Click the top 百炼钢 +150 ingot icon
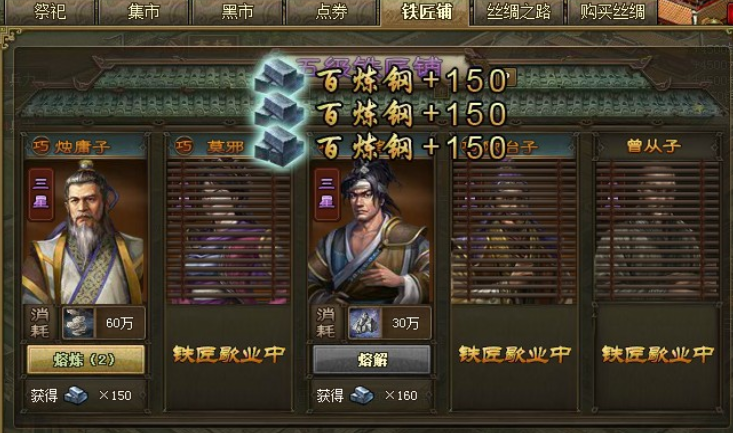The image size is (733, 433). coord(279,77)
